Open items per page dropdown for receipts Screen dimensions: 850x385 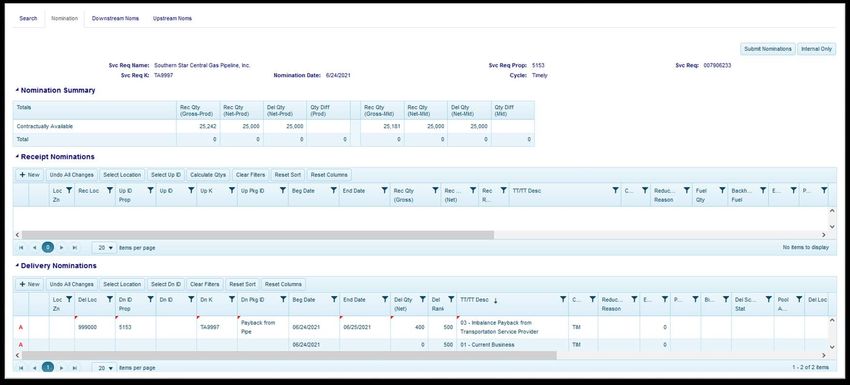104,247
